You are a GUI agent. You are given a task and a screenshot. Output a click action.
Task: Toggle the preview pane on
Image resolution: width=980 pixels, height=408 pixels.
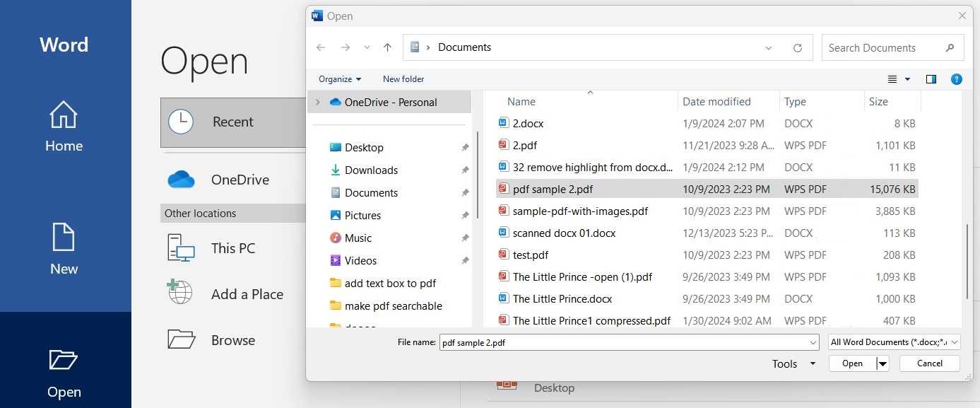tap(931, 78)
